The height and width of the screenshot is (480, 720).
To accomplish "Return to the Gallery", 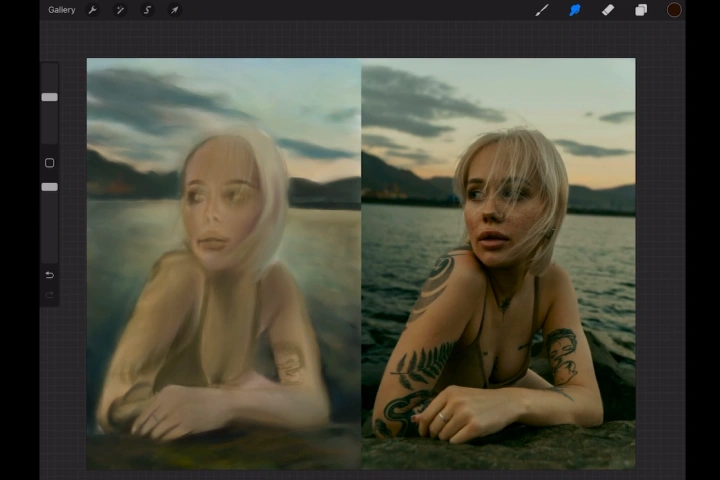I will click(62, 10).
